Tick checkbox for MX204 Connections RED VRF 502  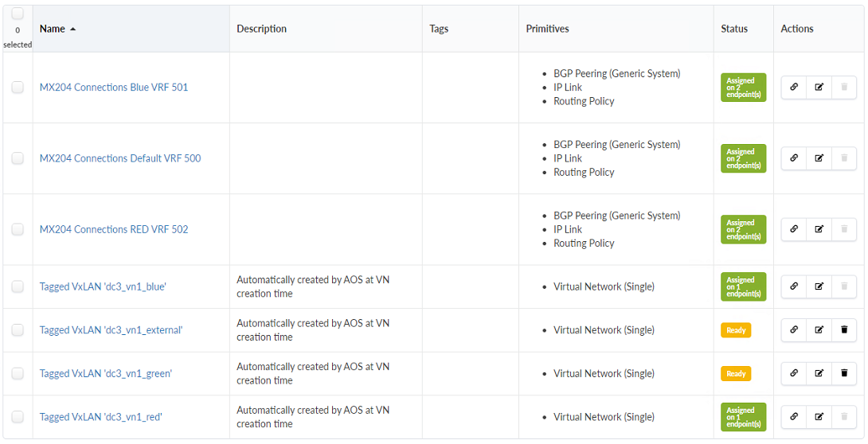tap(18, 229)
